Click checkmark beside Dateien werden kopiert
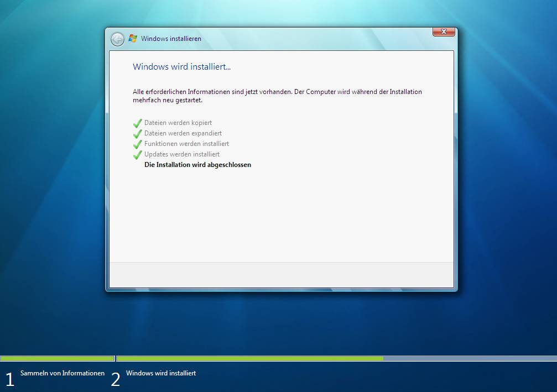 138,123
